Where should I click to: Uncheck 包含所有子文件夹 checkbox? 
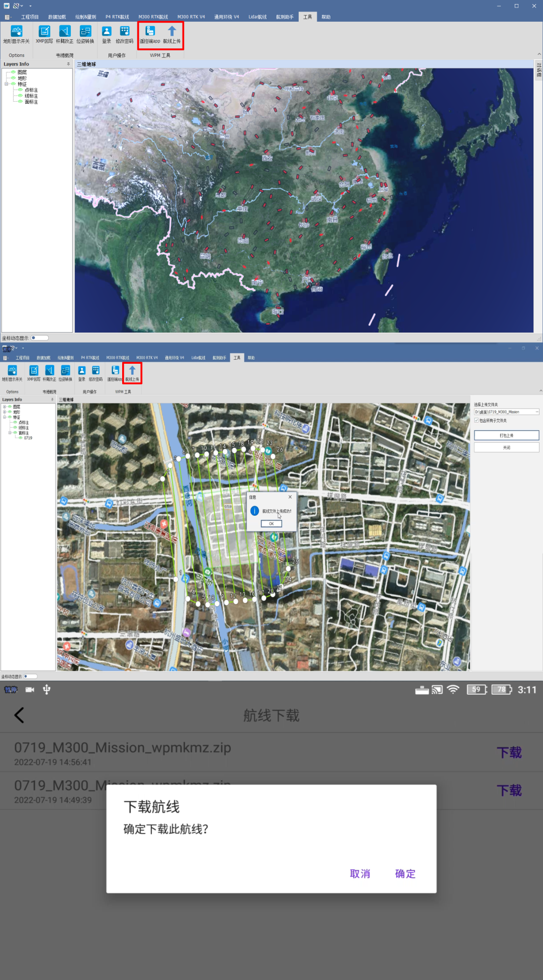tap(477, 421)
